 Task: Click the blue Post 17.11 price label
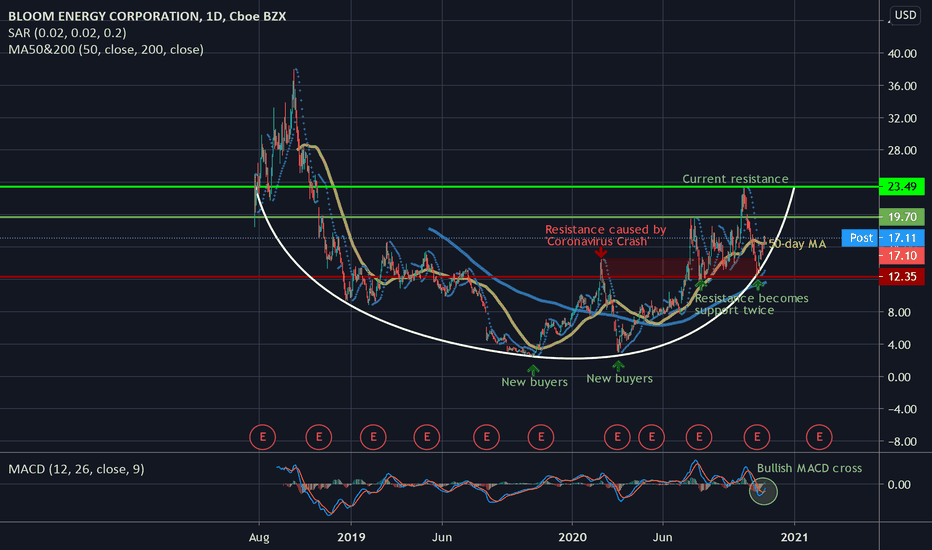click(883, 238)
